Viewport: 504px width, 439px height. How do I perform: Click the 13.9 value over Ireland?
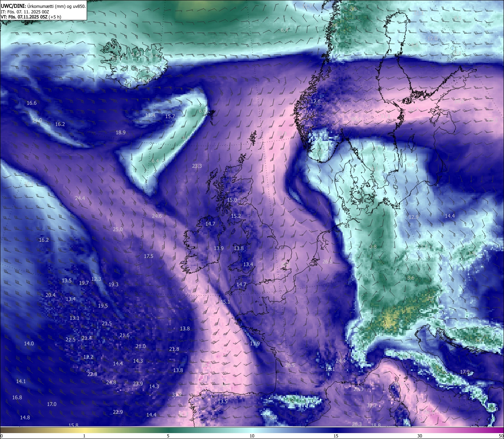click(x=219, y=248)
